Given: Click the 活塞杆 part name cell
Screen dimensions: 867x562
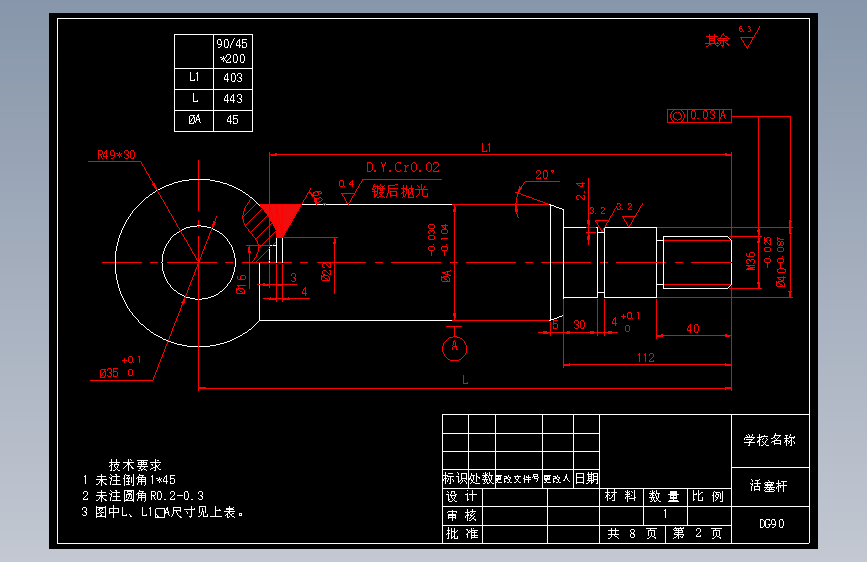Looking at the screenshot, I should click(770, 487).
